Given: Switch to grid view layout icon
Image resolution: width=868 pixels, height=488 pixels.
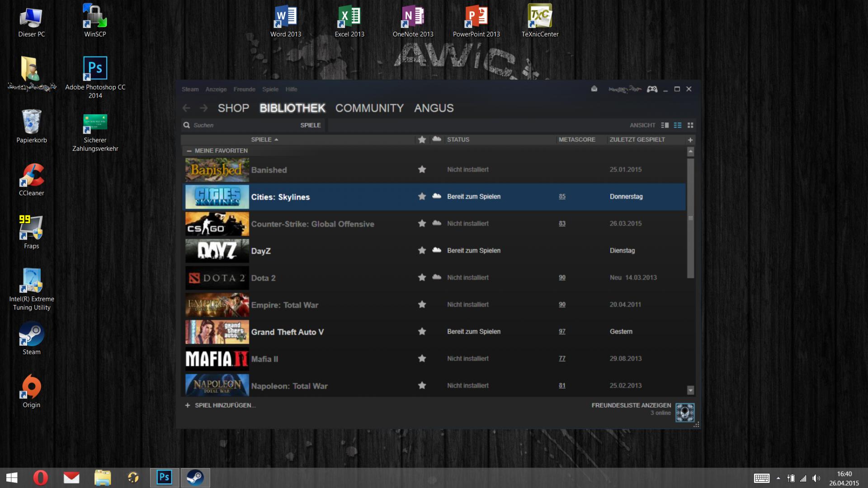Looking at the screenshot, I should [690, 125].
